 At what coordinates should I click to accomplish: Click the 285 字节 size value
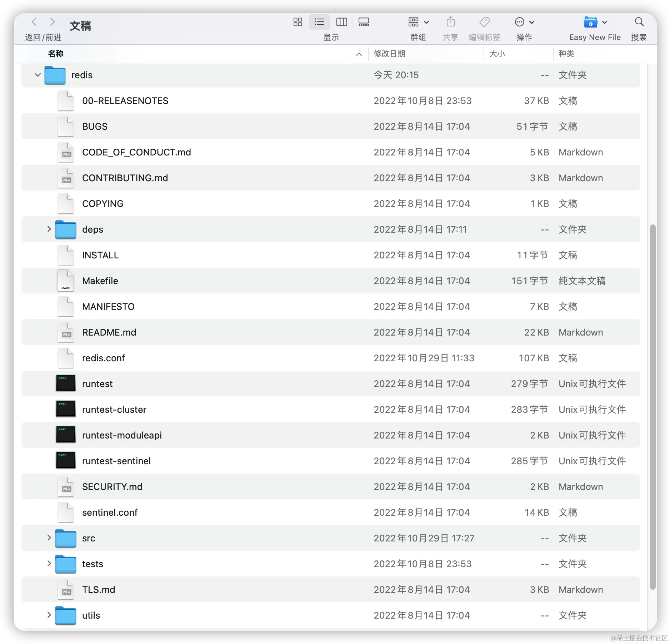click(529, 461)
